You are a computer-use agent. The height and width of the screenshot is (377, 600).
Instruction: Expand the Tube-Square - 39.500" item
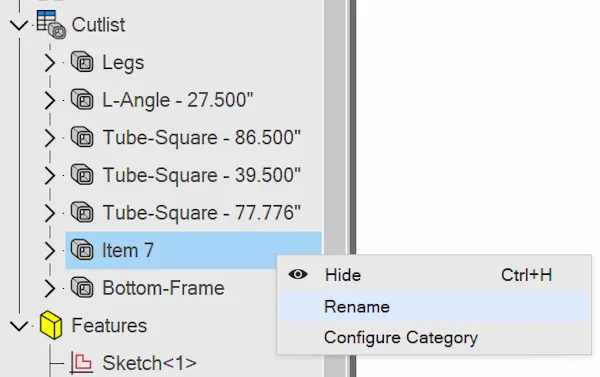click(50, 175)
